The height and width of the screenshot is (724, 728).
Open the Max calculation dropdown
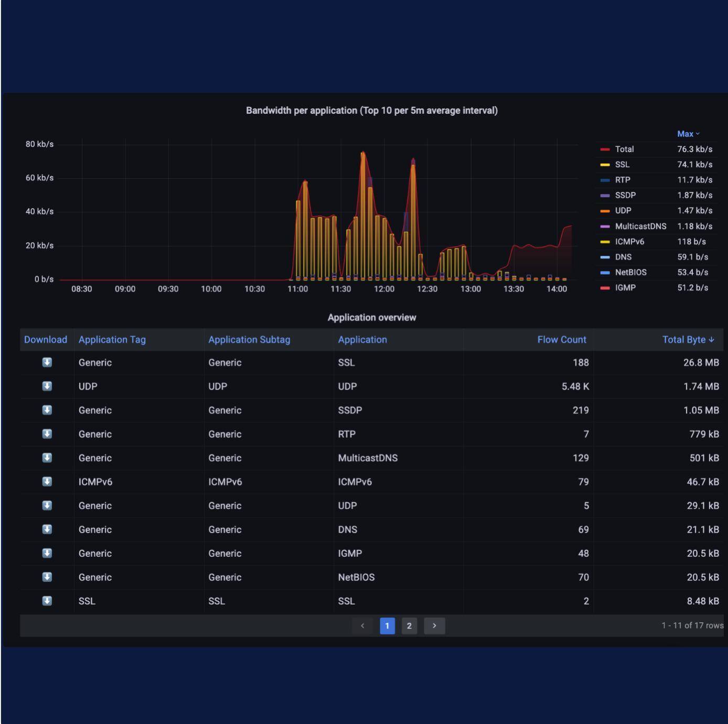(x=688, y=134)
